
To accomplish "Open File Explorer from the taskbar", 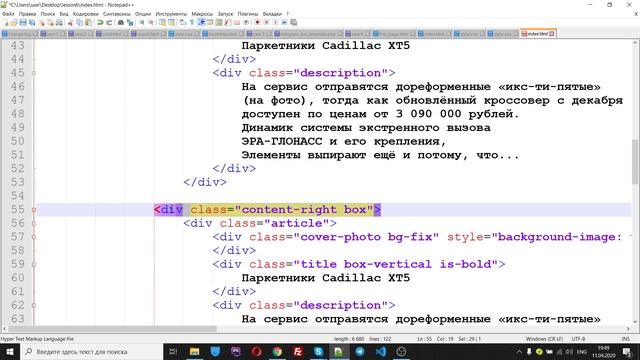I will pos(194,351).
